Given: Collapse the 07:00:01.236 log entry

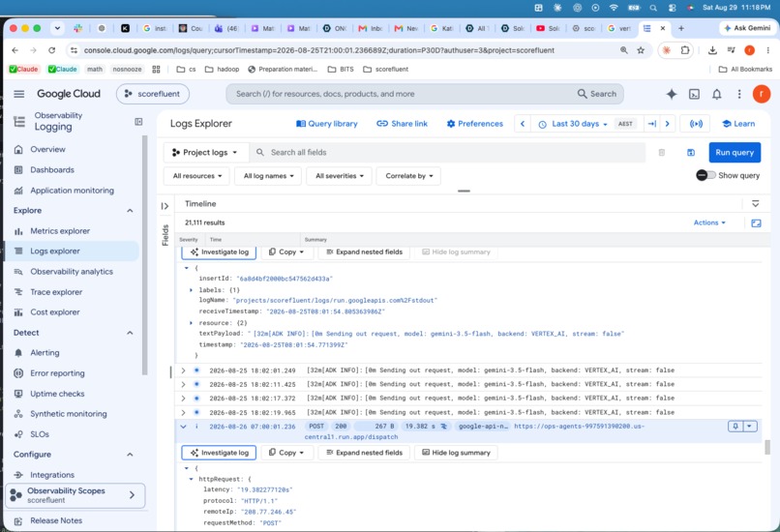Looking at the screenshot, I should coord(183,427).
